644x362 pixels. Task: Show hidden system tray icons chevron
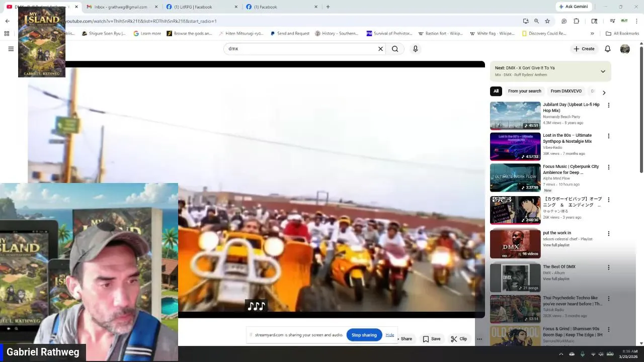pyautogui.click(x=561, y=354)
